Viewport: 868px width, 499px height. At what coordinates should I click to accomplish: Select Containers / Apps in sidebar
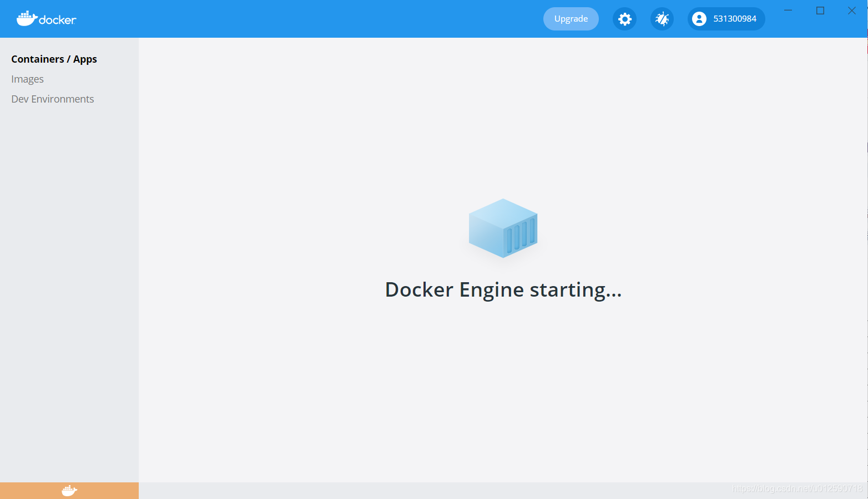point(54,59)
